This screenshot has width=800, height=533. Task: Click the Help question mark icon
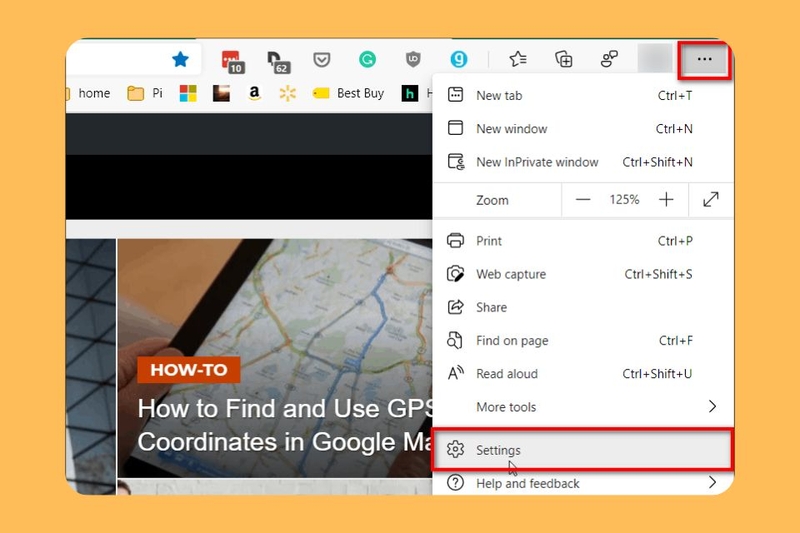(x=455, y=483)
